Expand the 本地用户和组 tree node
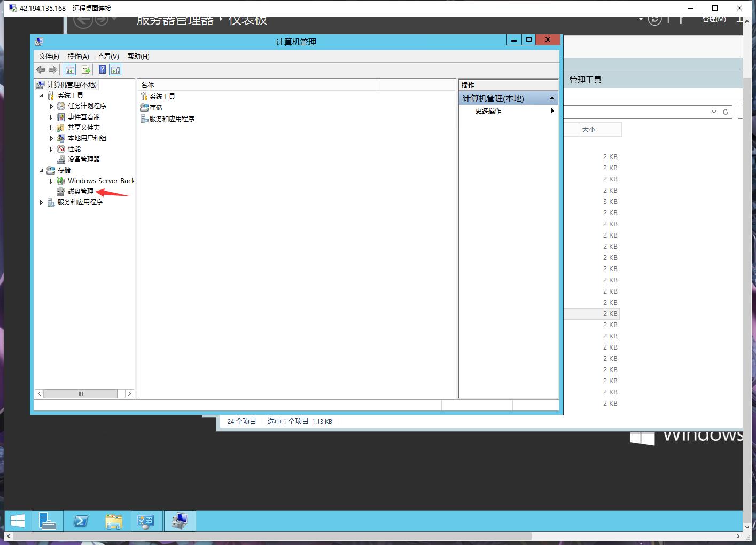Viewport: 756px width, 545px height. coord(51,138)
